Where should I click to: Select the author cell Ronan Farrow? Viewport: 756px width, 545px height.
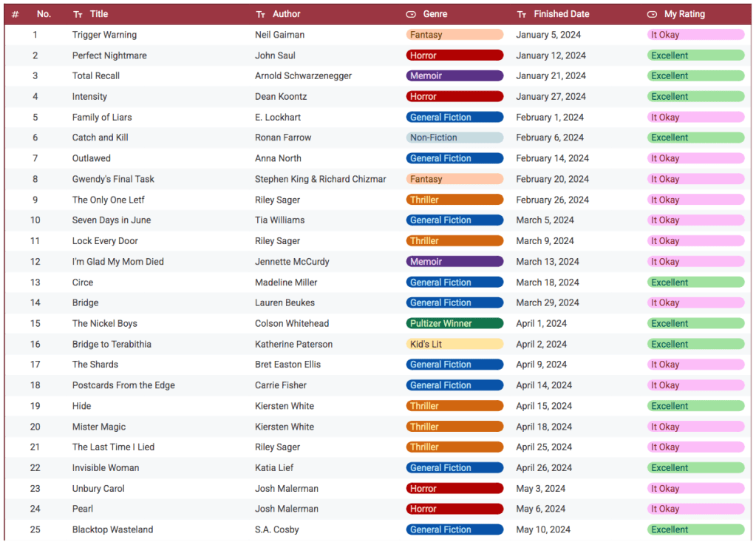[283, 138]
